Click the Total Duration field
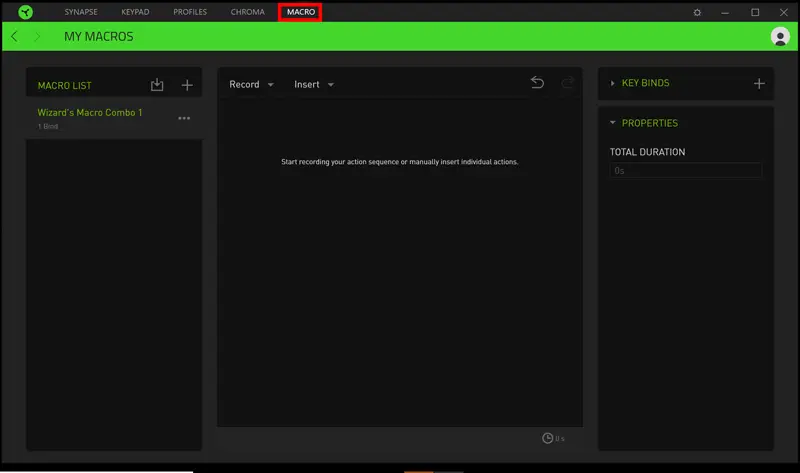The image size is (800, 473). (685, 170)
